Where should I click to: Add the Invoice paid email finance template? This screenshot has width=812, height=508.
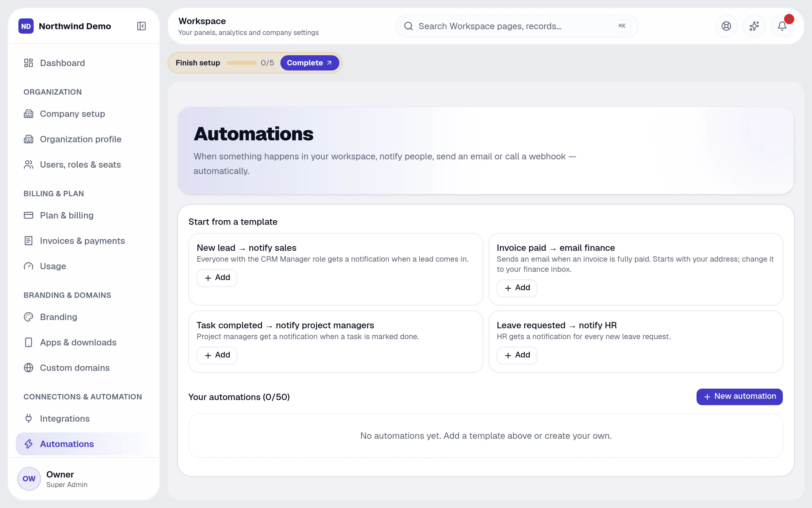pyautogui.click(x=517, y=288)
